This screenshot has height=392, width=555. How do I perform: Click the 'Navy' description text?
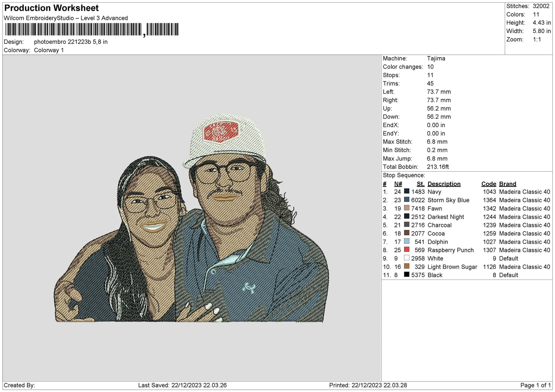434,192
